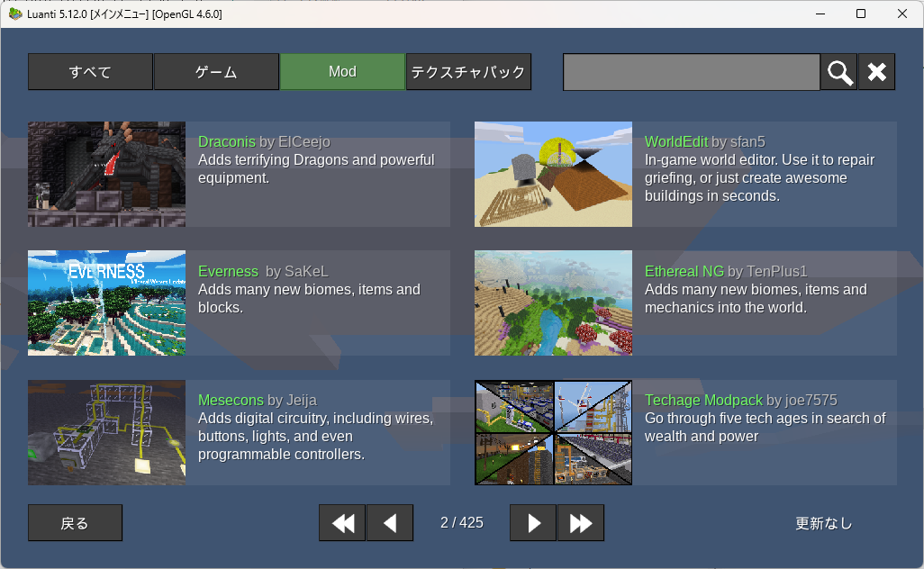
Task: Click 'by ElCeejo' author text
Action: click(295, 142)
